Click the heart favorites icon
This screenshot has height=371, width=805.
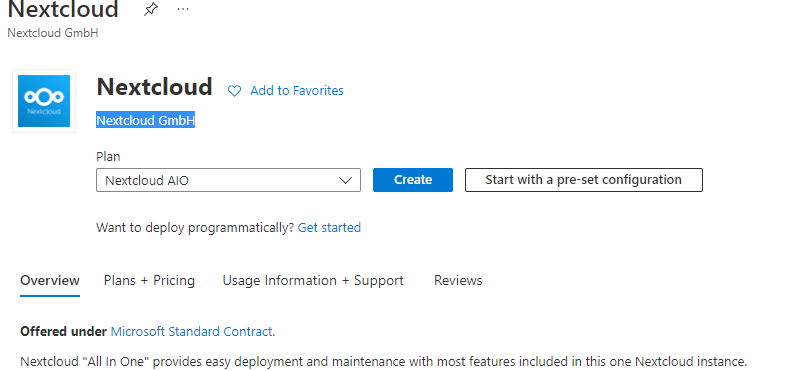click(x=234, y=91)
